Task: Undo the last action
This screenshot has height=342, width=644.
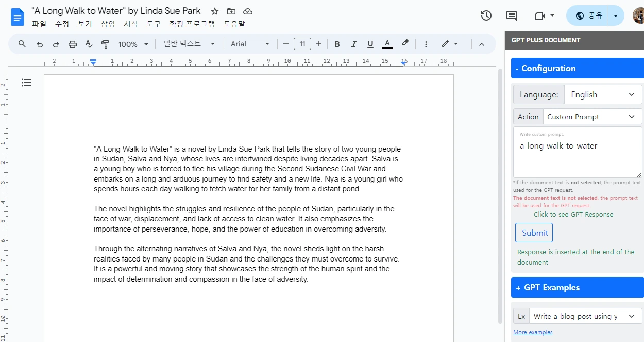Action: coord(40,44)
